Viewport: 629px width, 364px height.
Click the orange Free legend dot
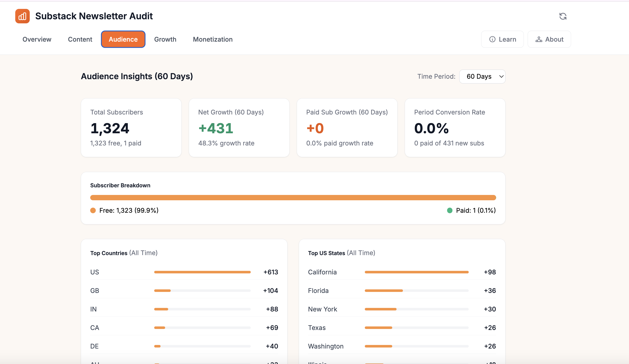(93, 210)
